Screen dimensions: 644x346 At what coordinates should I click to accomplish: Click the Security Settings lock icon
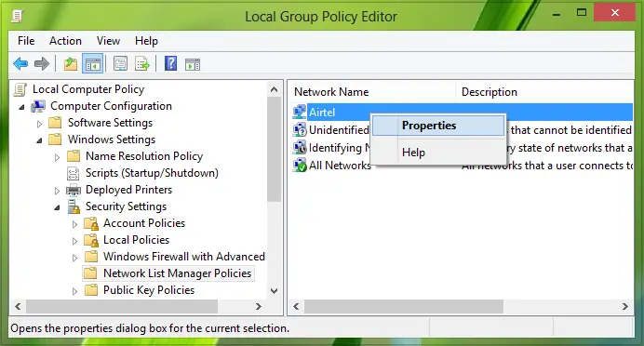[x=74, y=206]
